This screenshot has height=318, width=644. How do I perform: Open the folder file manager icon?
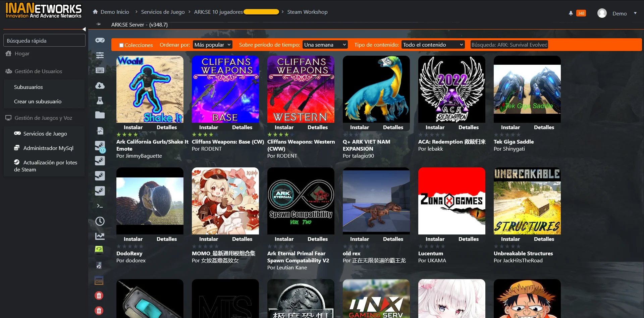tap(100, 115)
